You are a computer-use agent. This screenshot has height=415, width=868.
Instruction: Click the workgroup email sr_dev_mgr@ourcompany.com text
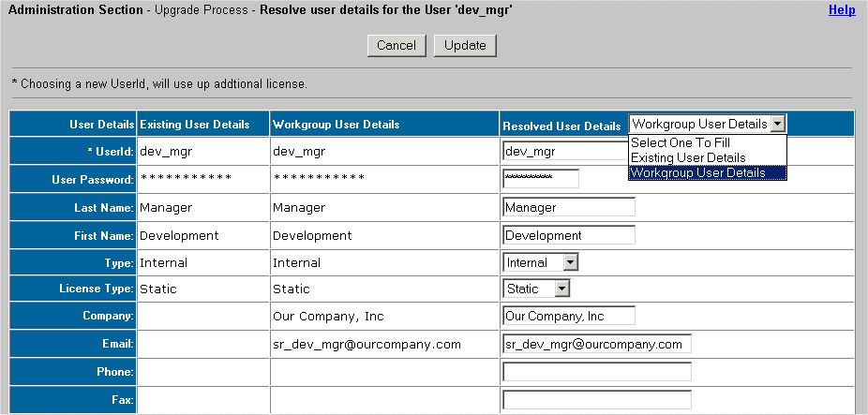pos(367,345)
